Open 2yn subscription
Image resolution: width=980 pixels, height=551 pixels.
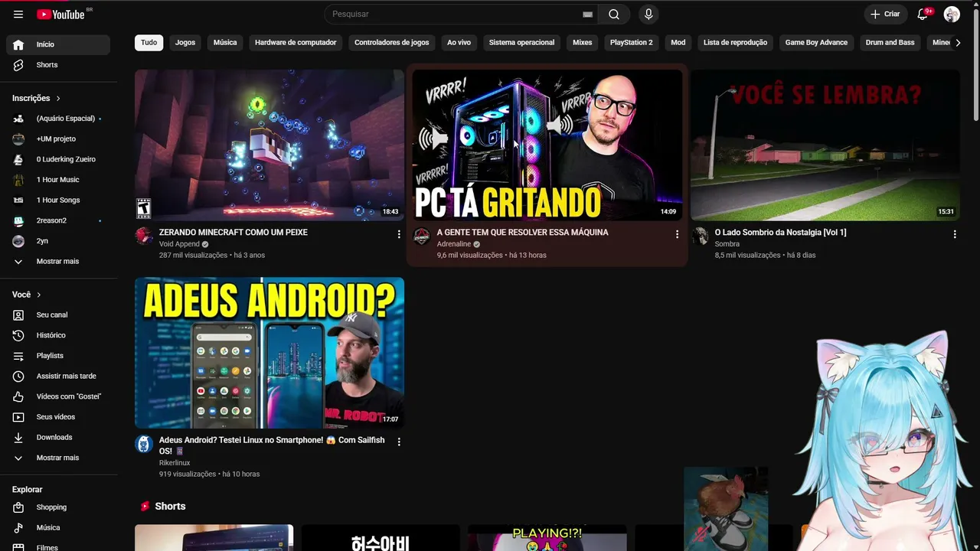[x=58, y=241]
